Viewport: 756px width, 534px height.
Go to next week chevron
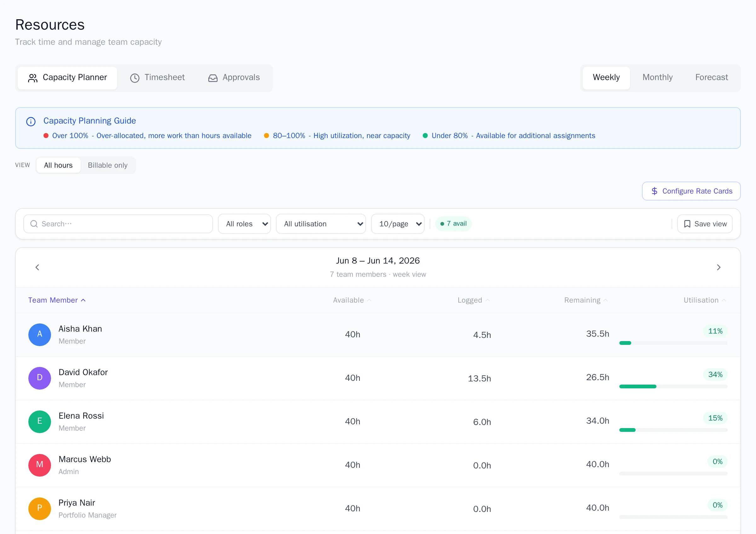(x=719, y=267)
